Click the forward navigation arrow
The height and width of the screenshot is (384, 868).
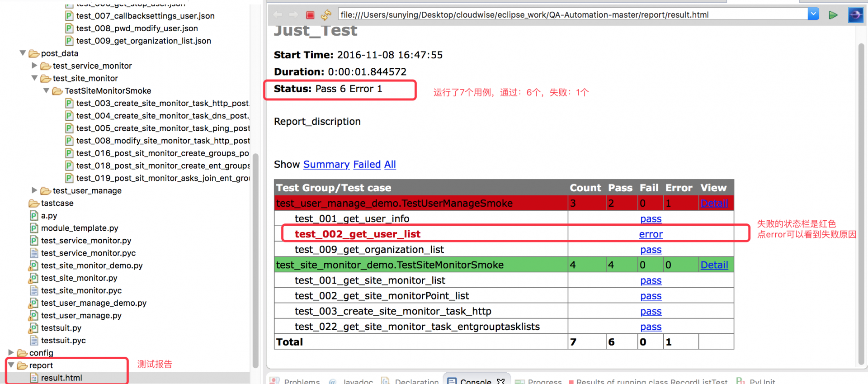coord(294,15)
